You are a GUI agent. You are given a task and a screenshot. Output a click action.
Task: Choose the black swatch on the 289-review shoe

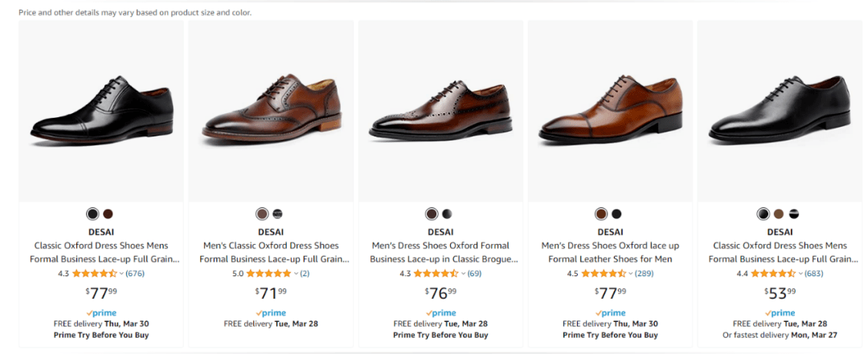tap(616, 214)
